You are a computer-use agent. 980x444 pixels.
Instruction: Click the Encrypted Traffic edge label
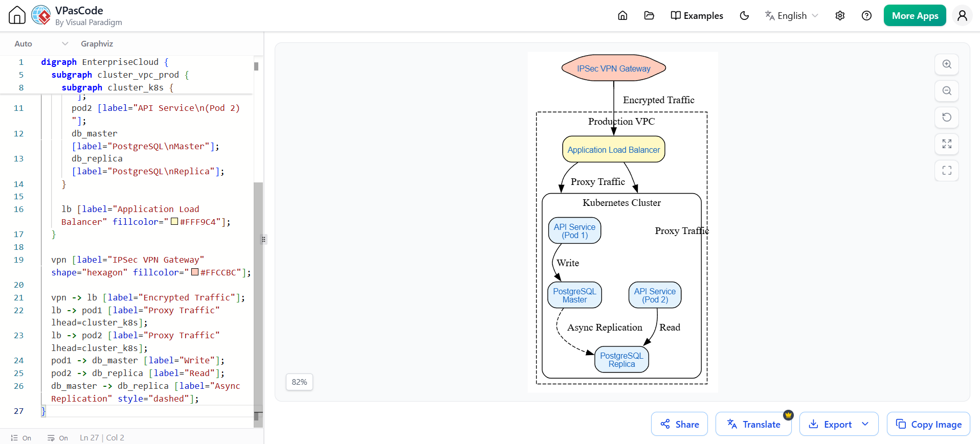click(x=658, y=100)
